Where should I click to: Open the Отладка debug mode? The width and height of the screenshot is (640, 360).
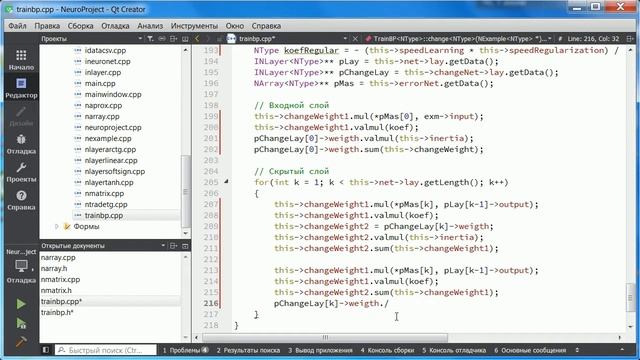[21, 144]
